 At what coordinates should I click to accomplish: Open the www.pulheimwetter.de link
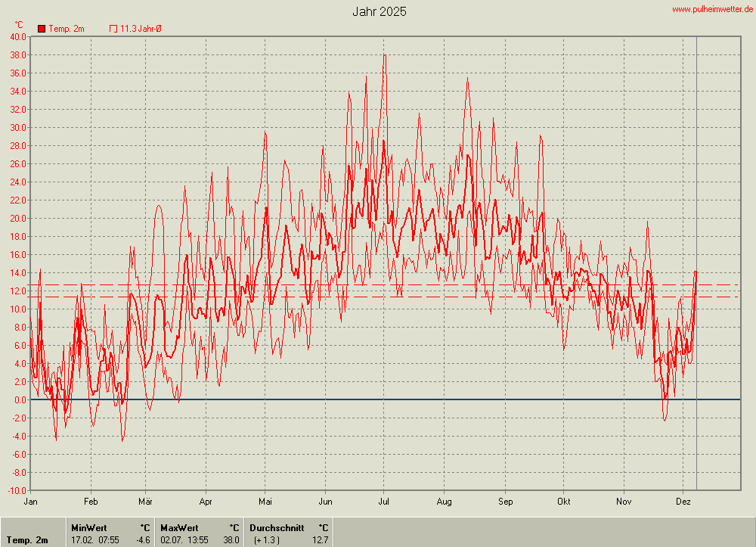pos(712,9)
